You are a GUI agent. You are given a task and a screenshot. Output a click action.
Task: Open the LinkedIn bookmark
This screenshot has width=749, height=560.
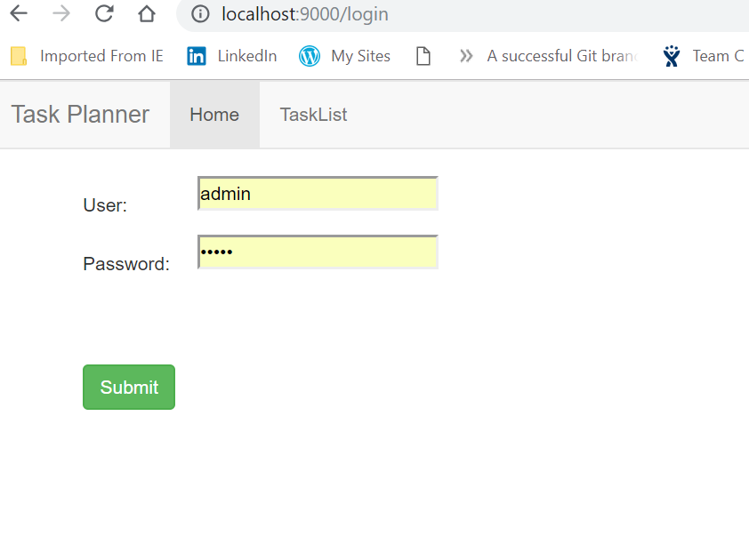[x=232, y=56]
